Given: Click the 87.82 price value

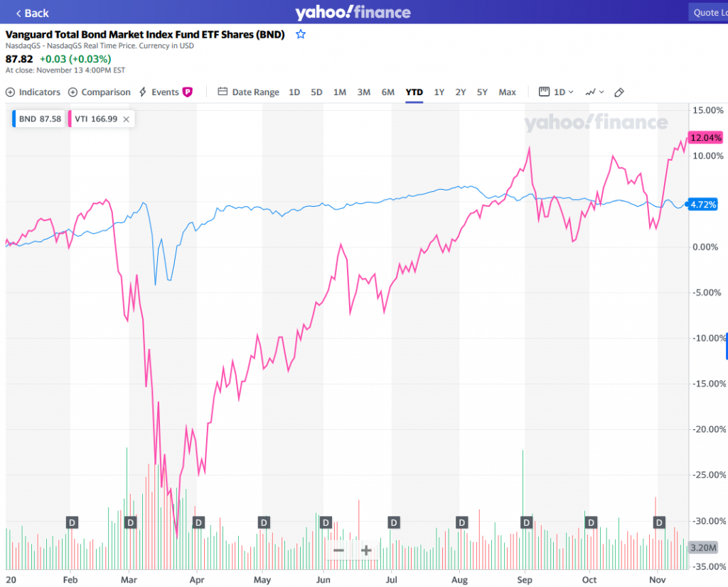Looking at the screenshot, I should tap(19, 59).
